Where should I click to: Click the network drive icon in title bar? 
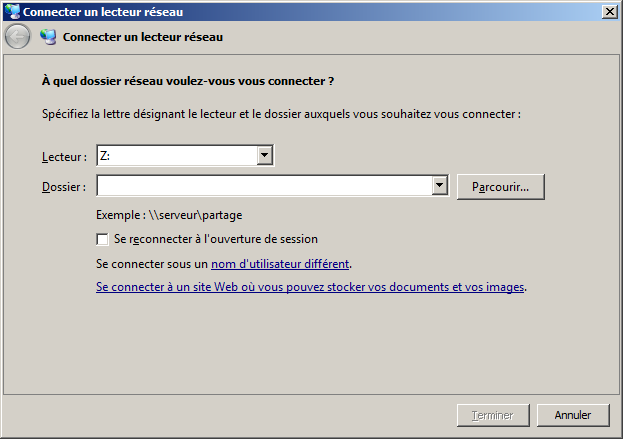click(13, 11)
